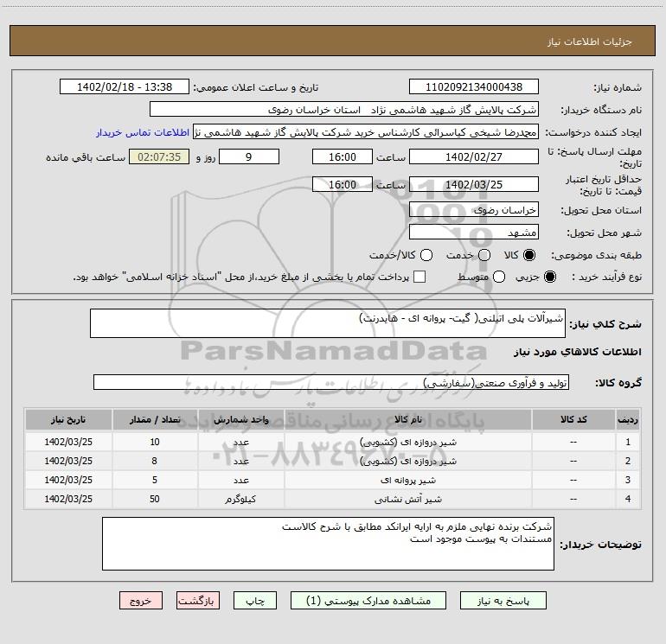
Task: View attachments via مشاهده مدارک پیوستی button
Action: pyautogui.click(x=368, y=601)
